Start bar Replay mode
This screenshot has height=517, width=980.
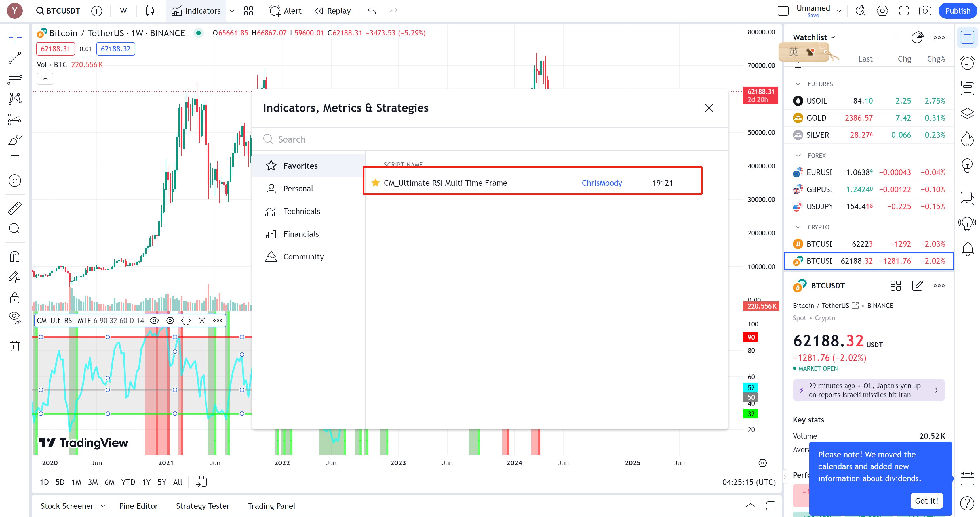pos(332,11)
